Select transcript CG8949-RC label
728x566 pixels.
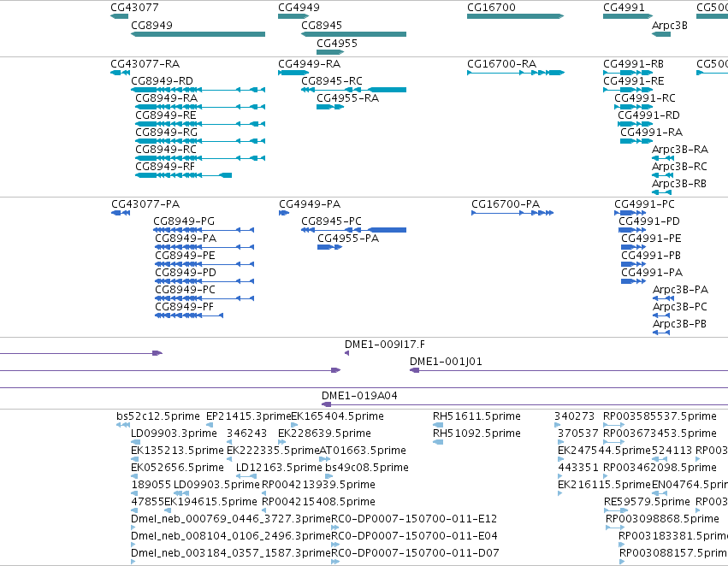pyautogui.click(x=166, y=150)
